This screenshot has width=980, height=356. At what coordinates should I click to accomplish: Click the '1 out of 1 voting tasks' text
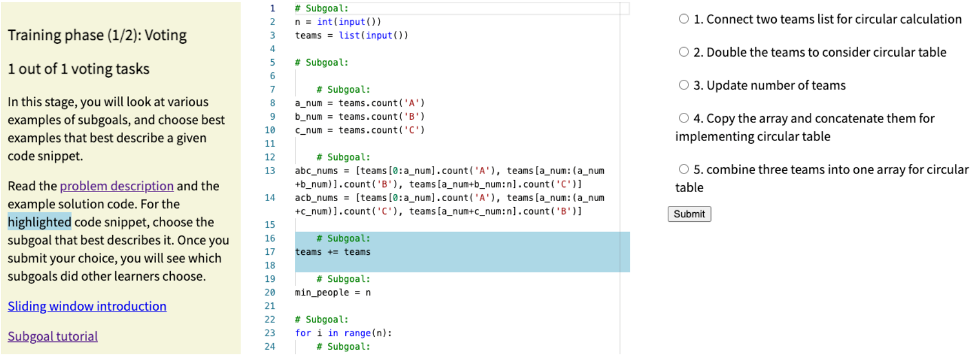point(79,69)
